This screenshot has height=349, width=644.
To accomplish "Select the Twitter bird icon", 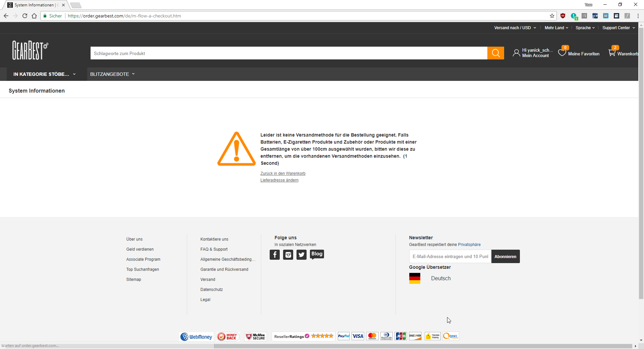I will coord(302,255).
